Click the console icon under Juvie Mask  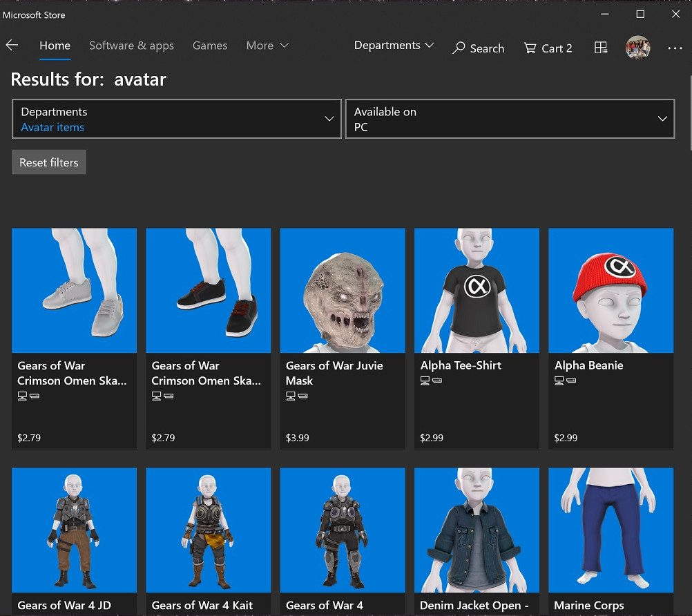(x=302, y=396)
